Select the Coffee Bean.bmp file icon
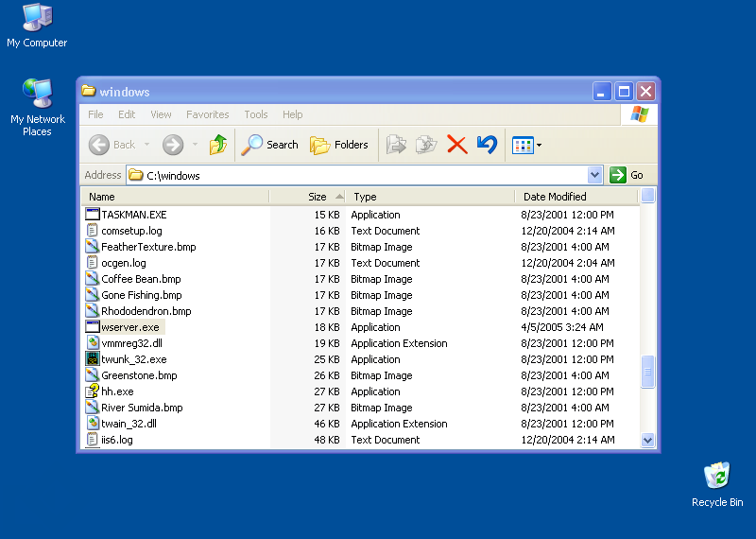Image resolution: width=756 pixels, height=539 pixels. click(x=92, y=278)
